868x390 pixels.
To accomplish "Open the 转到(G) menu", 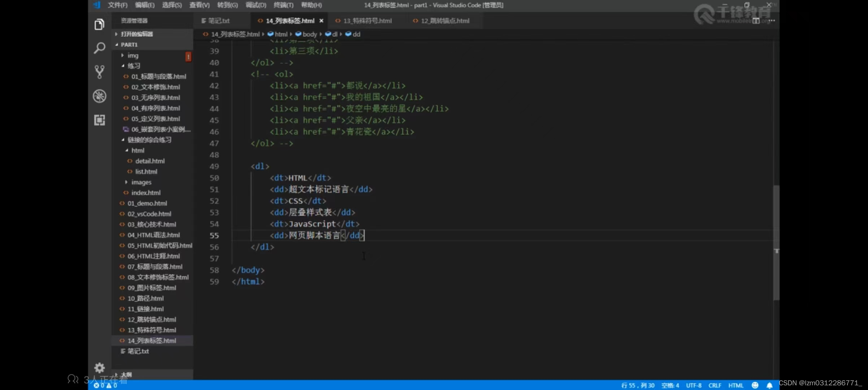I will 227,5.
